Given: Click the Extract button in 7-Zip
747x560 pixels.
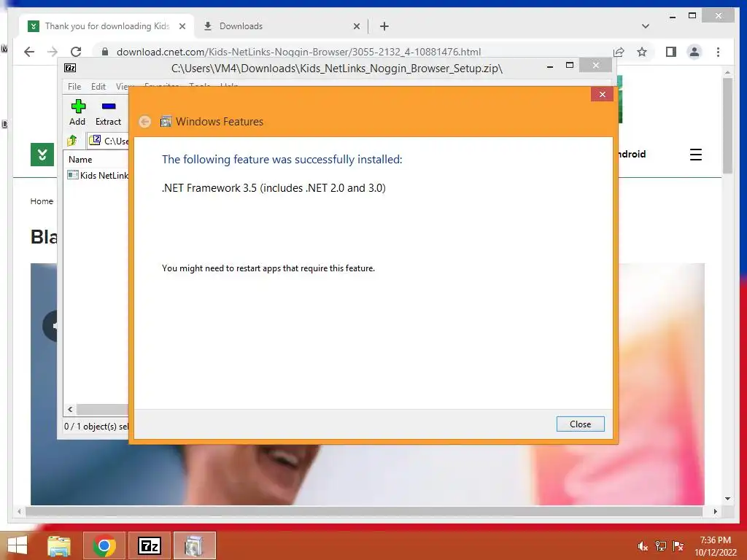Looking at the screenshot, I should 108,112.
